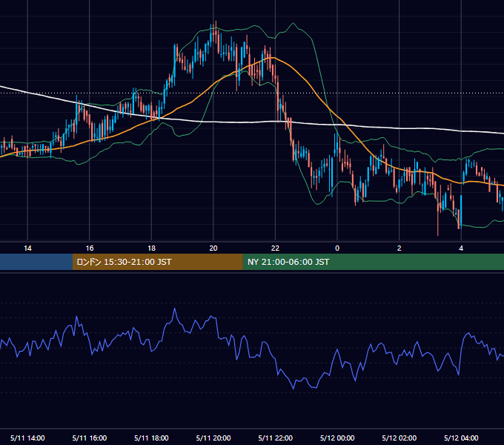Click the '5/11 20:00' timestamp label

(213, 438)
